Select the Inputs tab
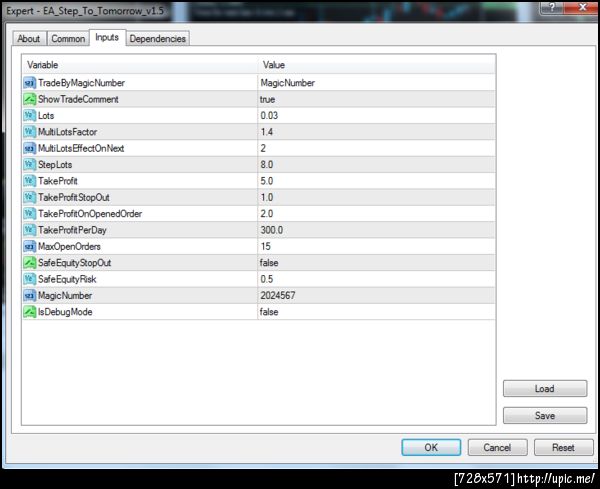 [107, 37]
